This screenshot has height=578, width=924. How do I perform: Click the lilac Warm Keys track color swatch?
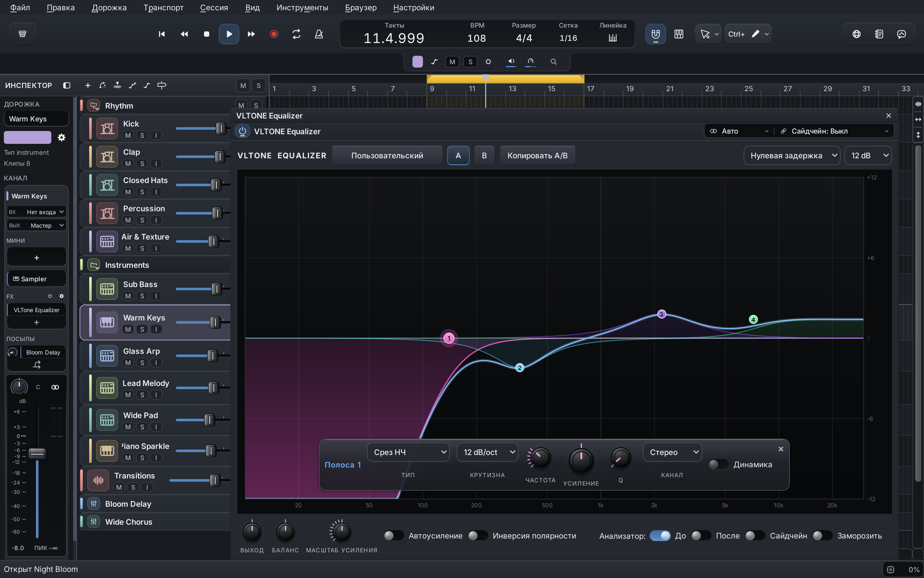tap(28, 137)
